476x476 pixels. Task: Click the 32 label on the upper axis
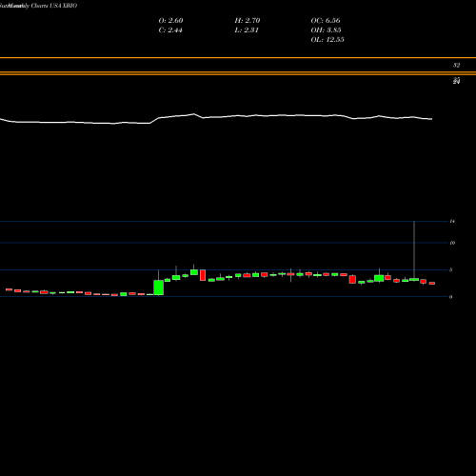[x=456, y=65]
